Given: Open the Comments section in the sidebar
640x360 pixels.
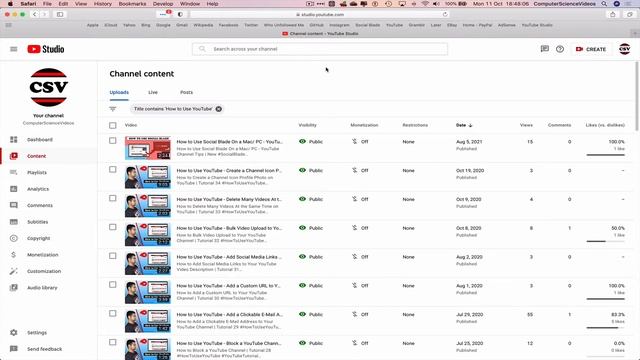Looking at the screenshot, I should click(40, 205).
